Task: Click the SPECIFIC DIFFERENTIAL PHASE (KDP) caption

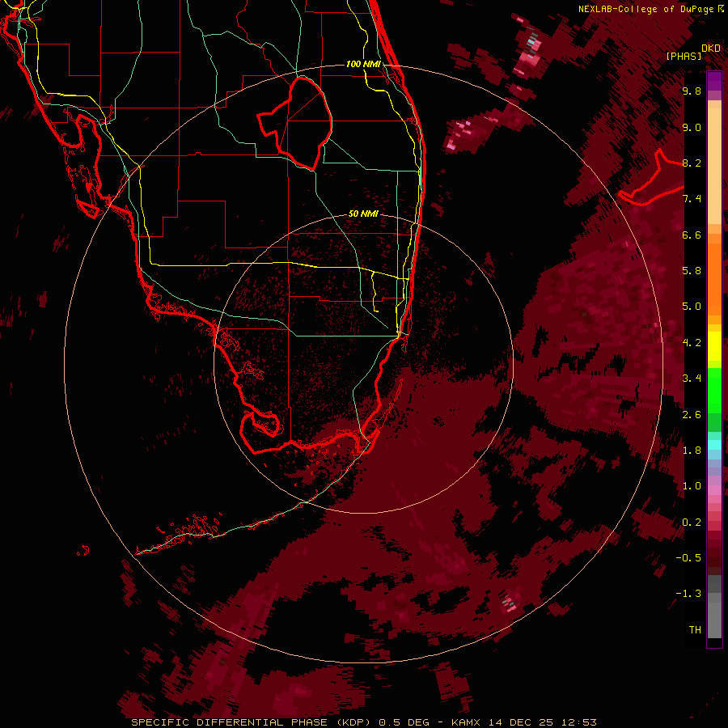Action: click(x=252, y=722)
